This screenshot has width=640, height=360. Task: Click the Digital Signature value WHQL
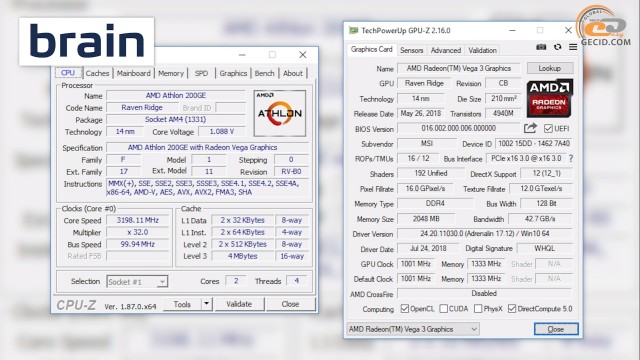(x=544, y=248)
